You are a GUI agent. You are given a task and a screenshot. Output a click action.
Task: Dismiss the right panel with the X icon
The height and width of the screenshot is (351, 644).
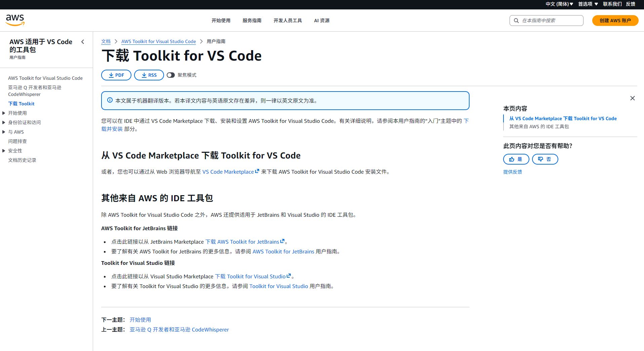click(x=633, y=98)
